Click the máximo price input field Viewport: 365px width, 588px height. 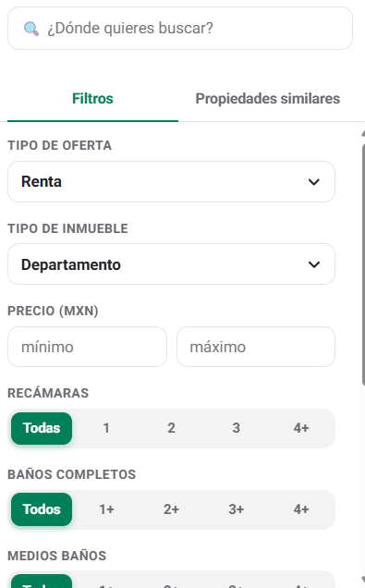point(256,347)
